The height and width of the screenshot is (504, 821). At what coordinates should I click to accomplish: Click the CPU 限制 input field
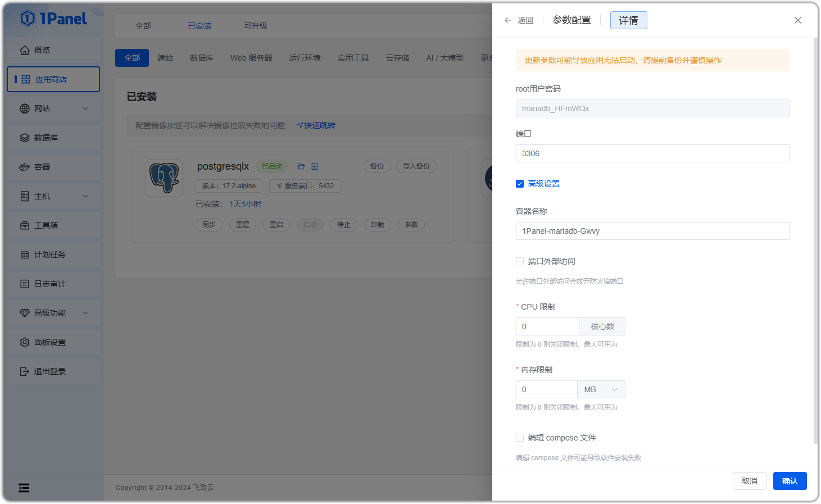(x=547, y=326)
